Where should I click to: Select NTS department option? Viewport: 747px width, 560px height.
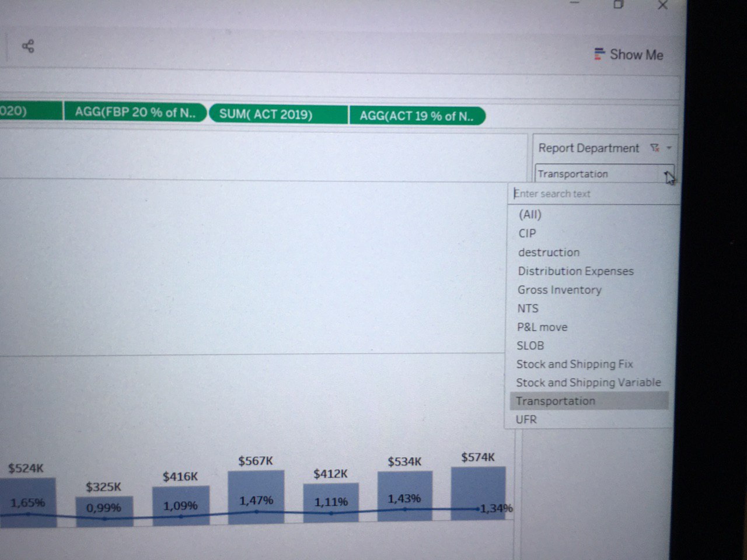[x=528, y=309]
